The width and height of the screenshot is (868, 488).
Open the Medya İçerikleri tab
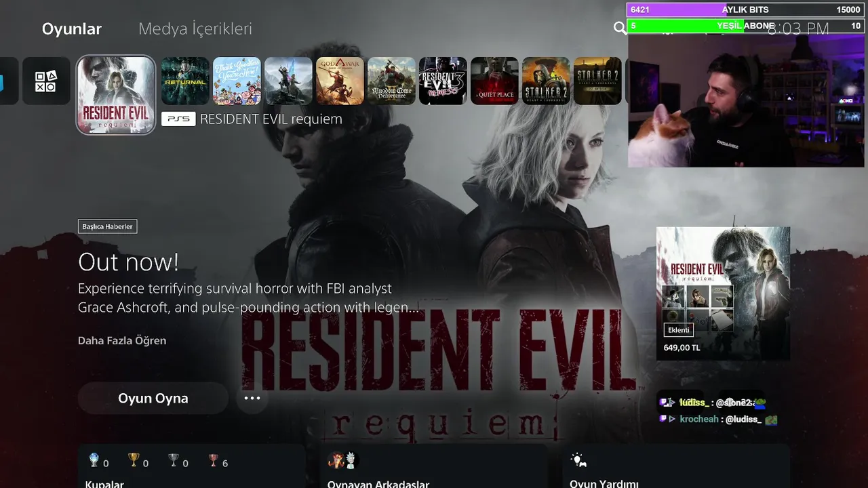195,29
